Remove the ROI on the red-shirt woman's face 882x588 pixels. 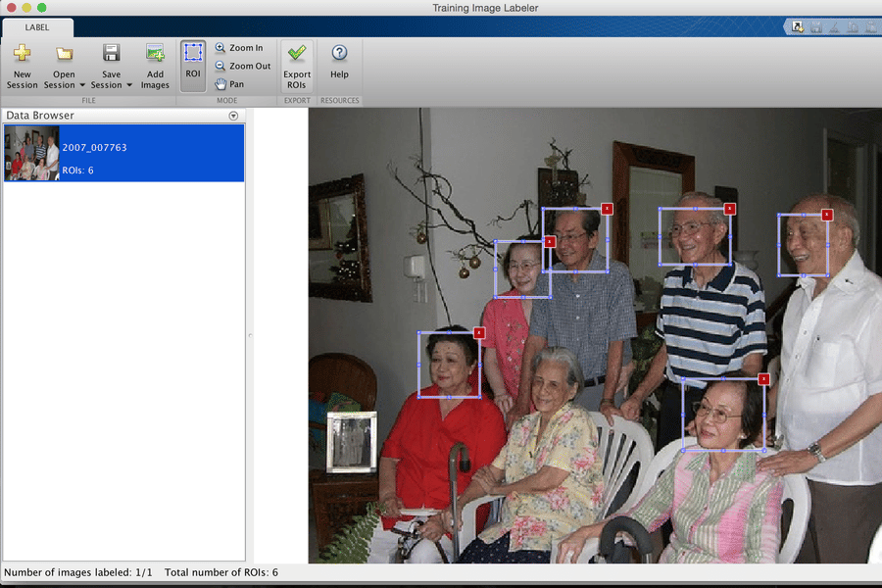[x=479, y=333]
